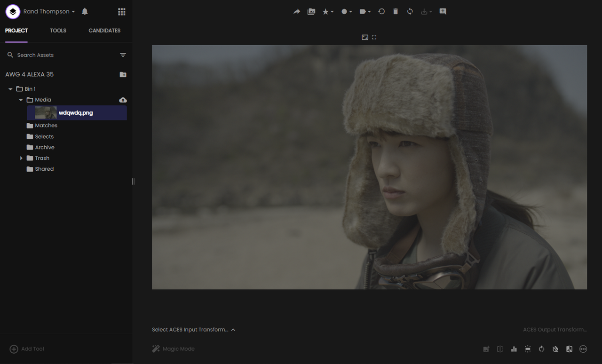Open the histogram bar chart icon

click(x=514, y=349)
